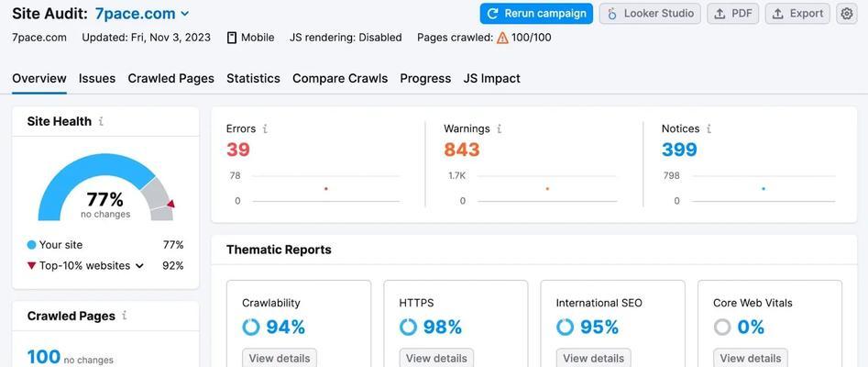The height and width of the screenshot is (367, 868).
Task: Click the Crawled Pages info icon
Action: click(x=125, y=316)
